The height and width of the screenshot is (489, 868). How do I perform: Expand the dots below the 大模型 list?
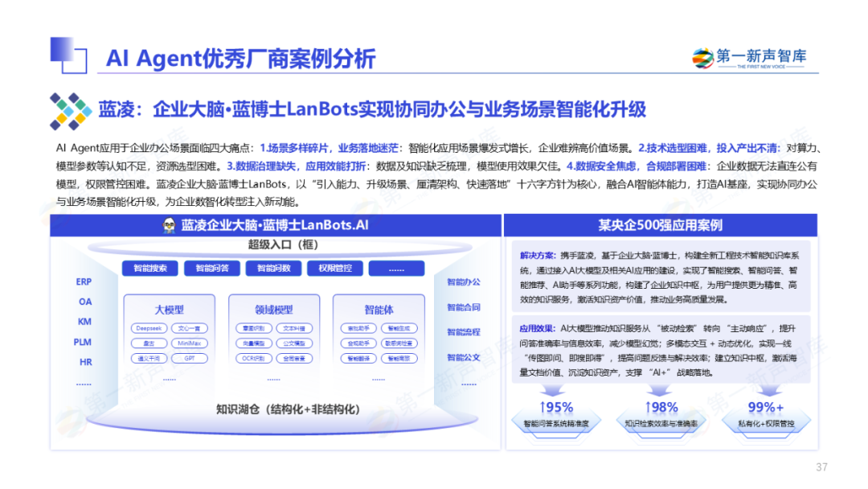click(170, 377)
